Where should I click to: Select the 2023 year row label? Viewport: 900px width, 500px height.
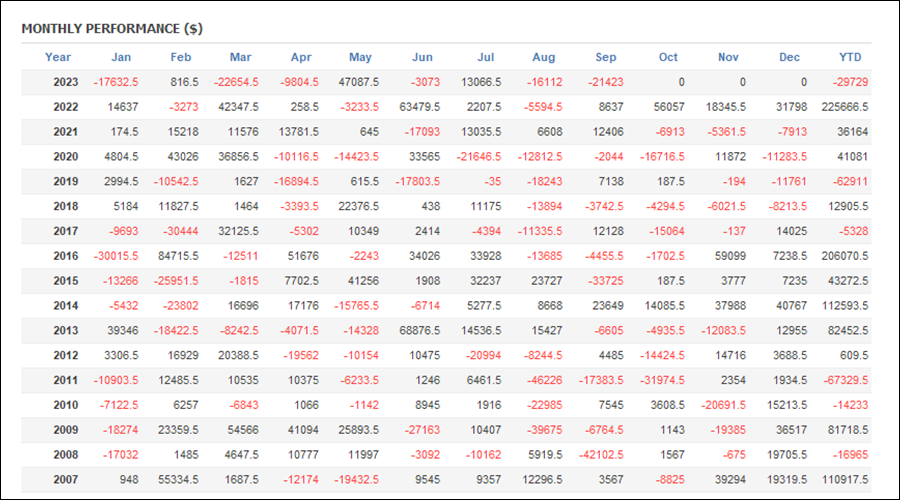click(66, 82)
